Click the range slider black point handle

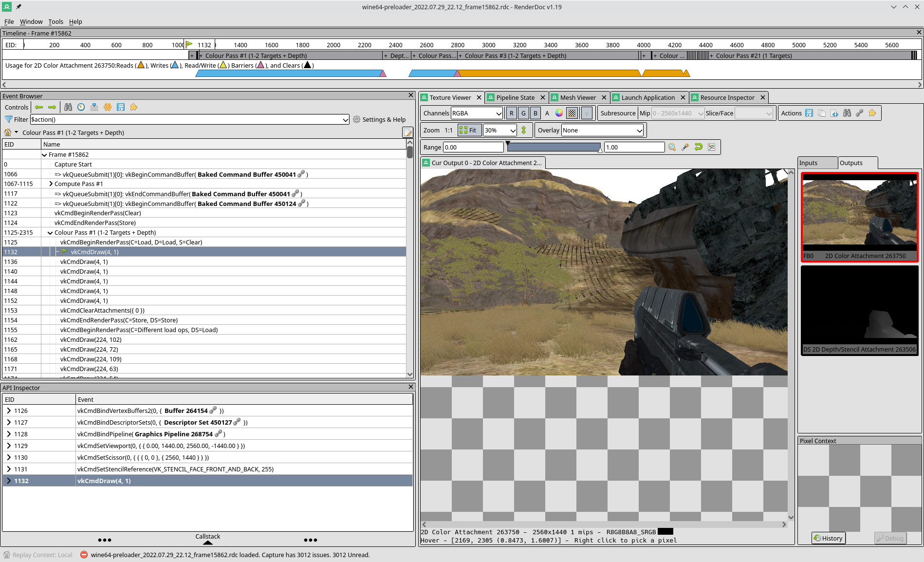508,144
